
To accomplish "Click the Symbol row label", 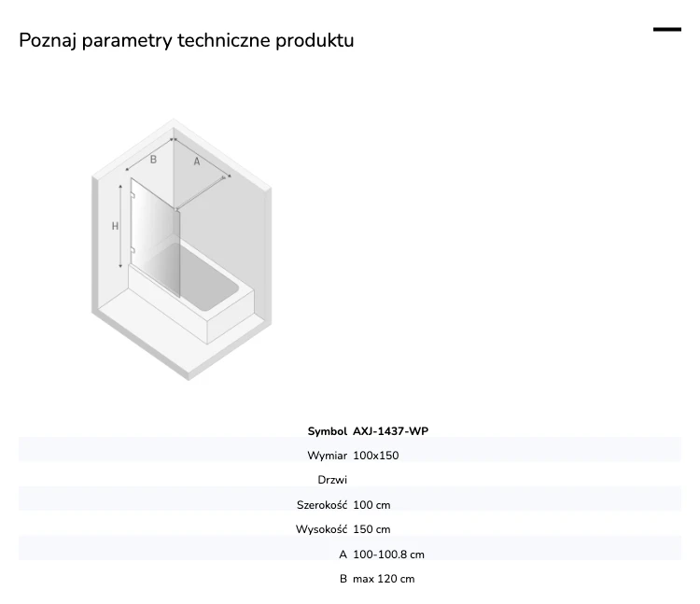I will [328, 431].
